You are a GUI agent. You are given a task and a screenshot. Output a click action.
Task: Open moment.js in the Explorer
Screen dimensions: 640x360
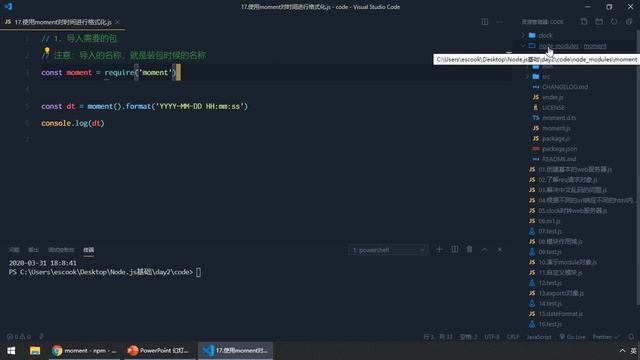[556, 128]
